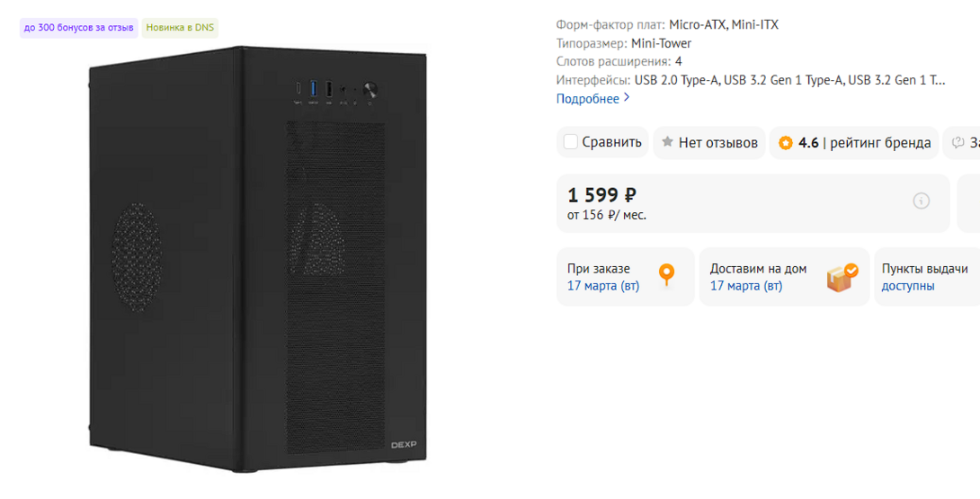Open the "рейтинг бренда" rating text
This screenshot has width=980, height=499.
tap(880, 143)
